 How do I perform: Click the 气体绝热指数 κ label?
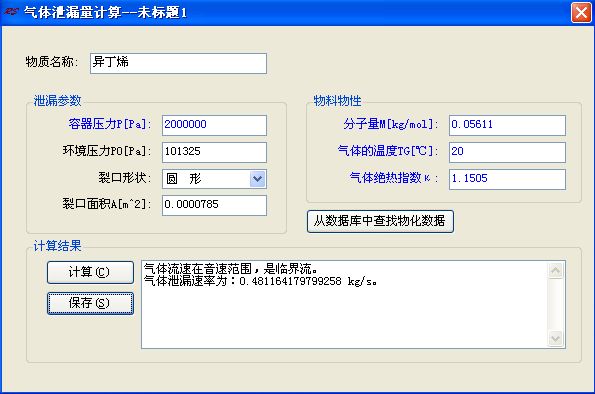(394, 178)
